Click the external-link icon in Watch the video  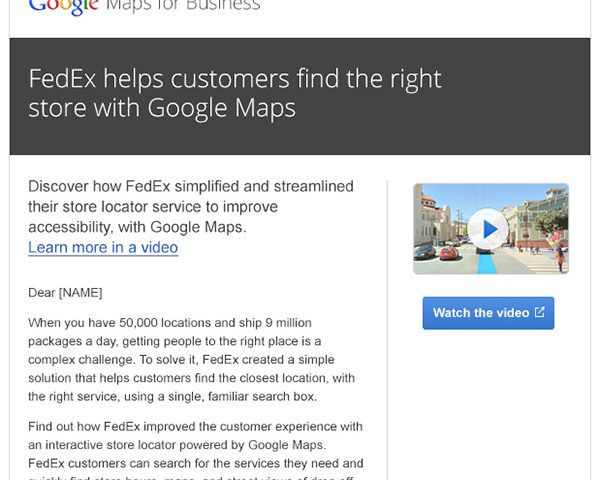coord(540,312)
